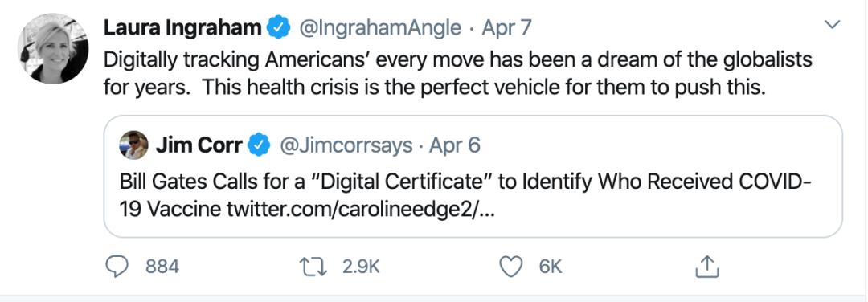Visit the @IngrahamAngle handle
Viewport: 868px width, 302px height.
(x=379, y=27)
